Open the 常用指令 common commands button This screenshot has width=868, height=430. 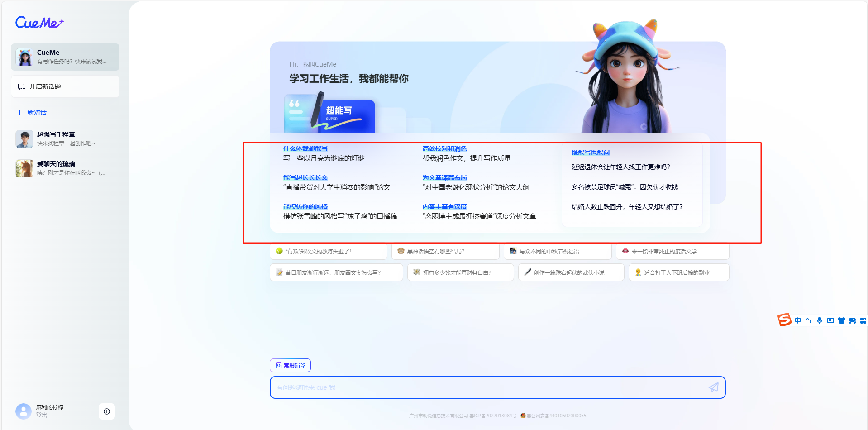point(290,365)
